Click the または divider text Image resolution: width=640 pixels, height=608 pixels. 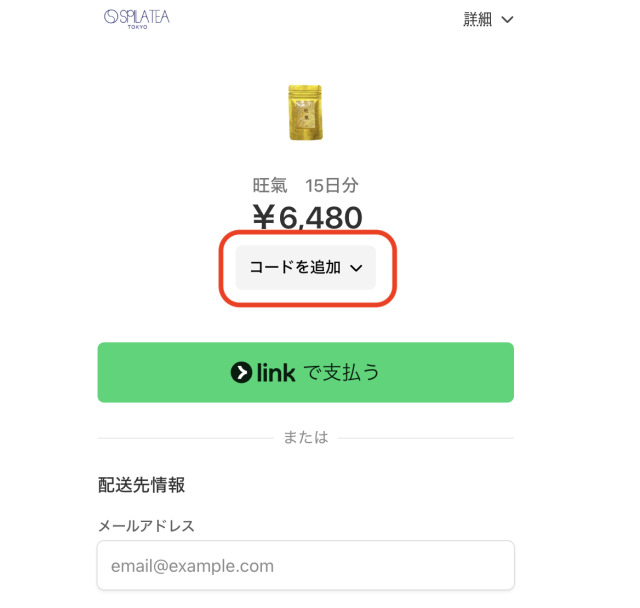[305, 438]
